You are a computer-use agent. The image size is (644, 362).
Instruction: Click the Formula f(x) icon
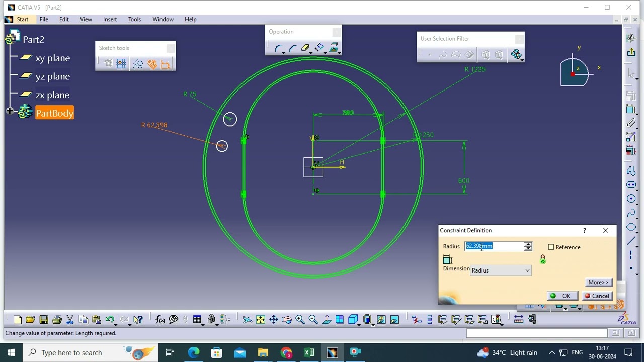point(160,320)
